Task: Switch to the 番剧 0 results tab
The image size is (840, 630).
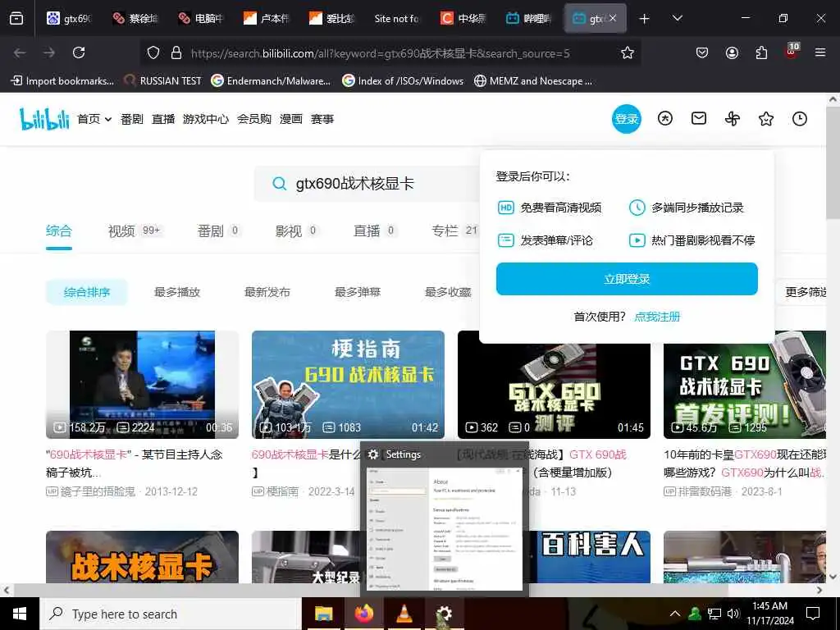Action: 218,231
